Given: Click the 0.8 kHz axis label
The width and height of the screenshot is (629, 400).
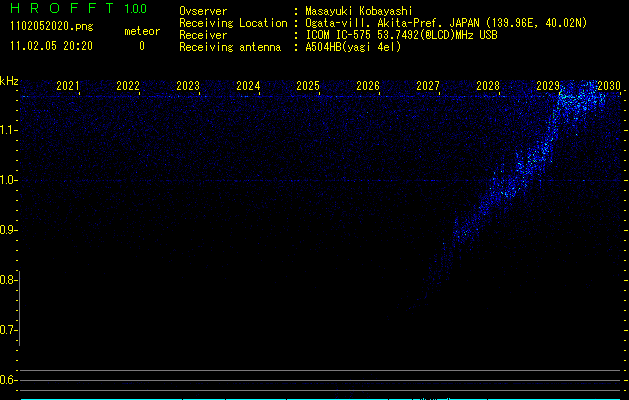Looking at the screenshot, I should pyautogui.click(x=9, y=280).
